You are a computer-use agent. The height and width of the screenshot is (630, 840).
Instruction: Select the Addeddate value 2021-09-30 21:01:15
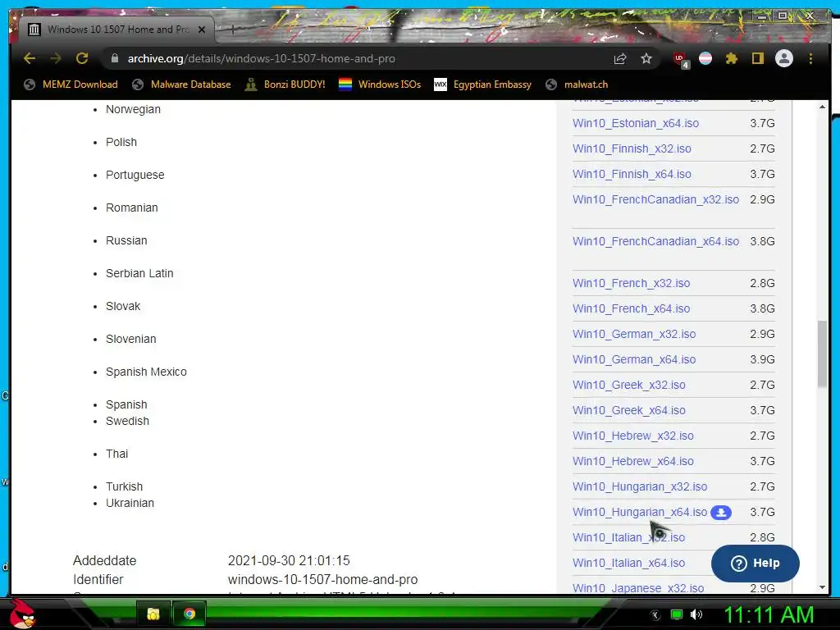(x=289, y=560)
